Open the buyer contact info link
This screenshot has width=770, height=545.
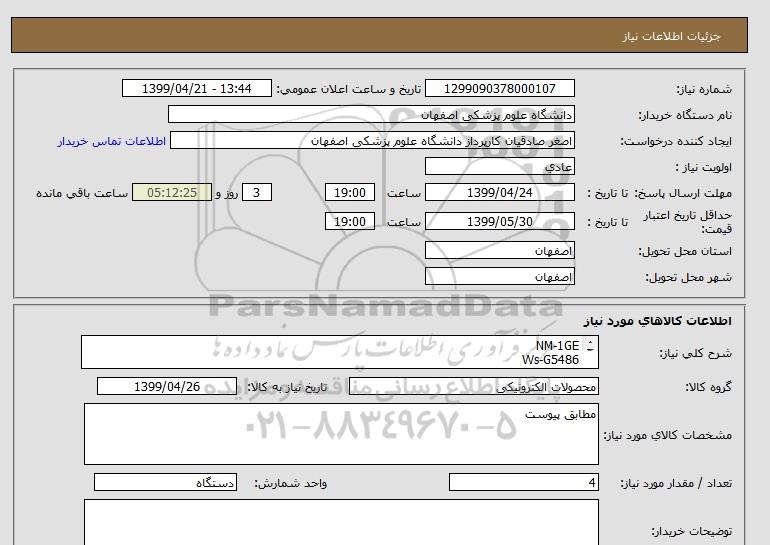111,141
